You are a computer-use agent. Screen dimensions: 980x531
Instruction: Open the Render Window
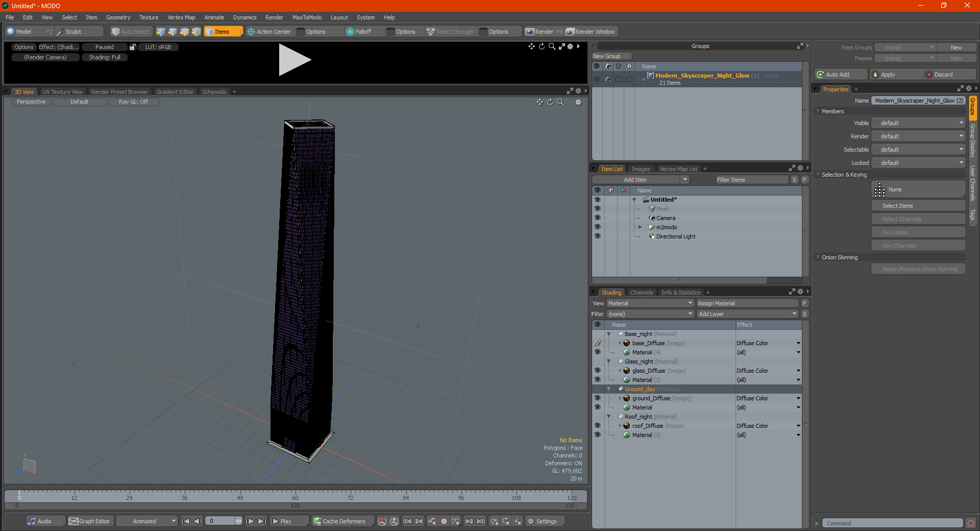tap(591, 32)
